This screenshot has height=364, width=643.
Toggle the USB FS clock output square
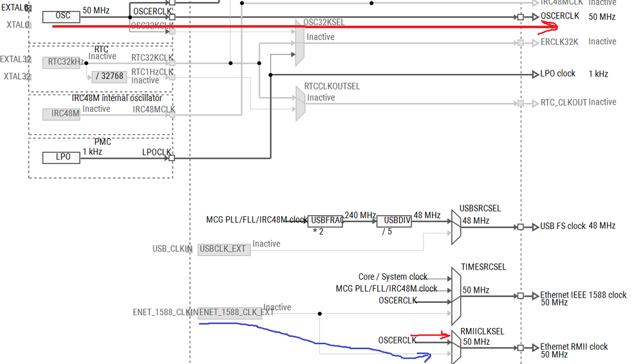pos(521,226)
